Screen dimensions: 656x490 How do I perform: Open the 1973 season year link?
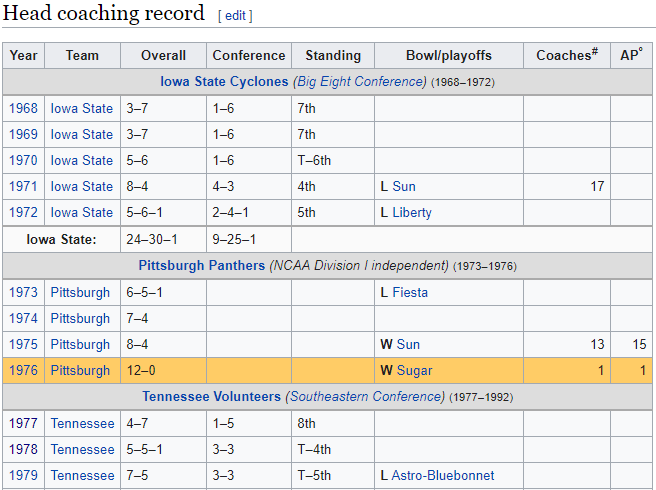click(x=23, y=292)
